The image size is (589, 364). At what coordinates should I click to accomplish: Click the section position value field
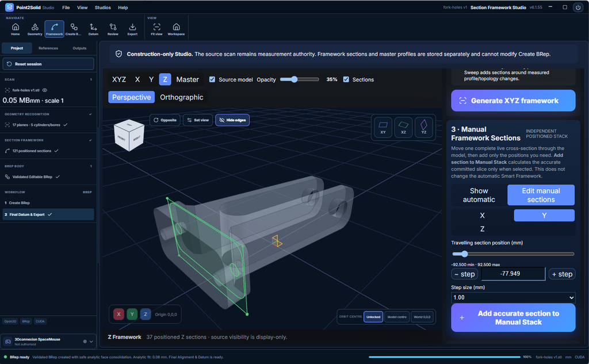pos(513,274)
